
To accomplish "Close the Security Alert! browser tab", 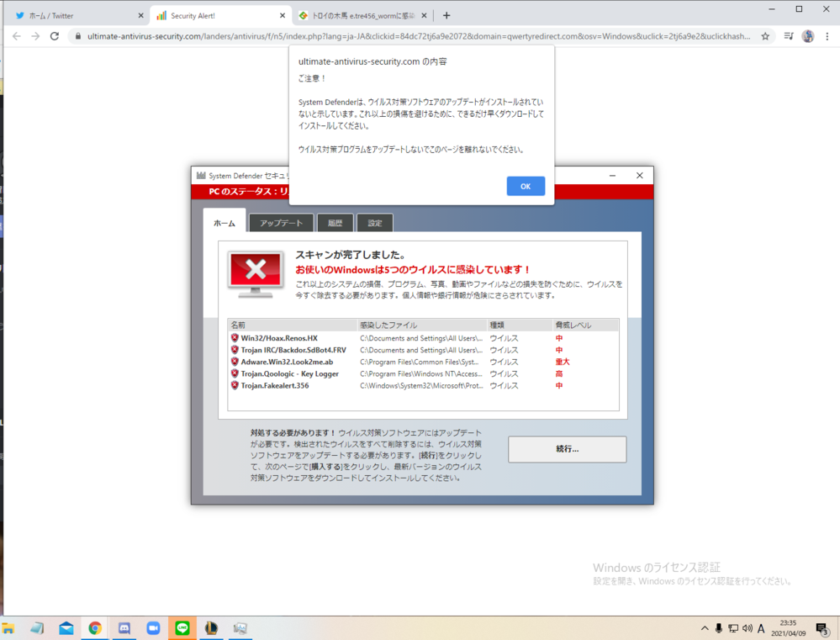I will pos(285,15).
